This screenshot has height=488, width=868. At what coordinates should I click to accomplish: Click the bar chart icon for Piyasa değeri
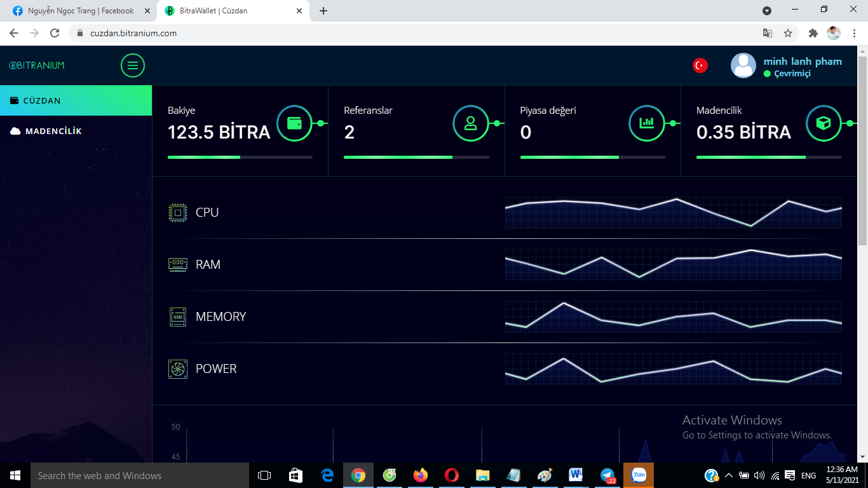[x=647, y=123]
